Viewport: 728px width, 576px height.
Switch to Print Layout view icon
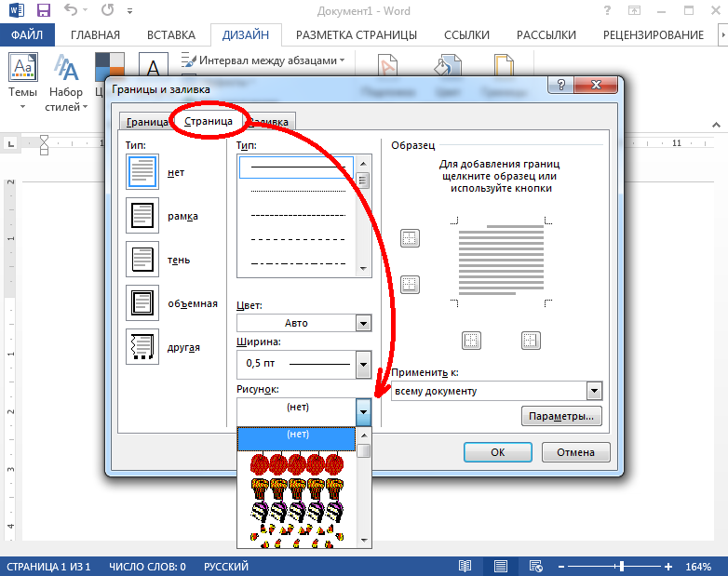pyautogui.click(x=501, y=567)
